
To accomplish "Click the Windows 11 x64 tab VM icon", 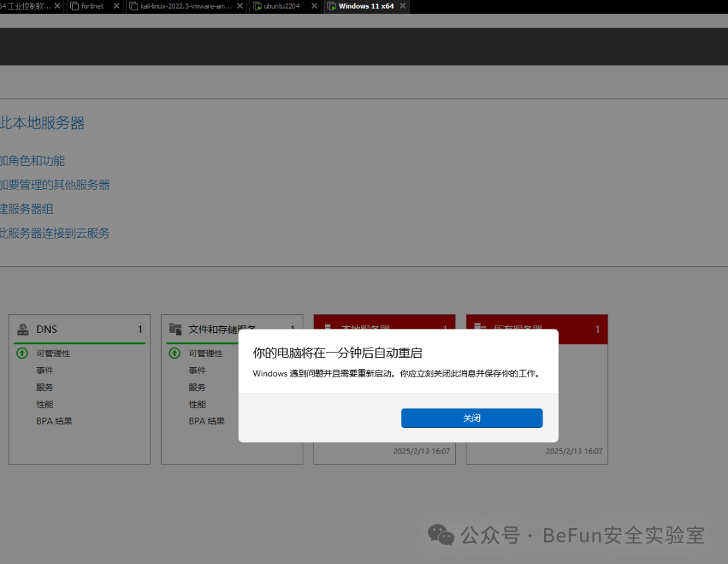I will coord(332,6).
